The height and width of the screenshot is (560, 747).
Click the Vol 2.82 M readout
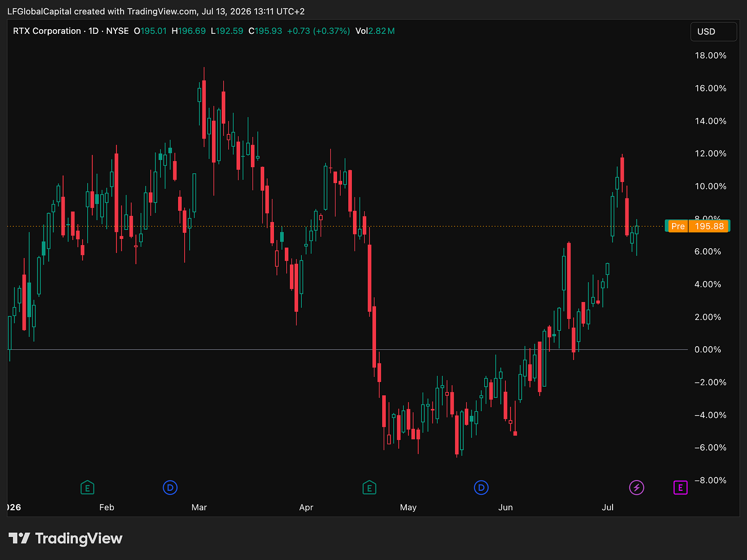[x=375, y=31]
